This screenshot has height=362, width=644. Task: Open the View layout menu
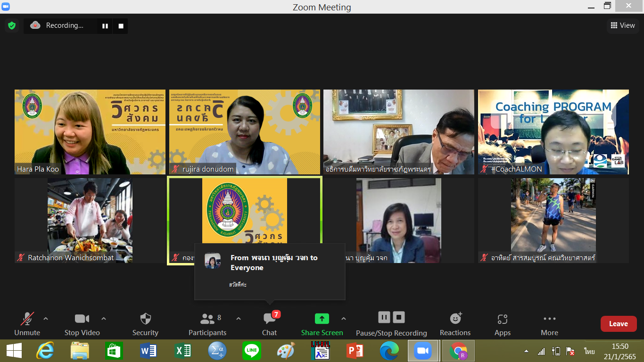(623, 25)
